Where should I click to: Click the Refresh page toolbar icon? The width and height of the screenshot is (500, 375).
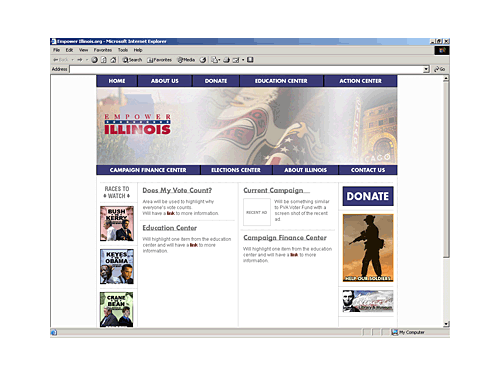pos(104,60)
